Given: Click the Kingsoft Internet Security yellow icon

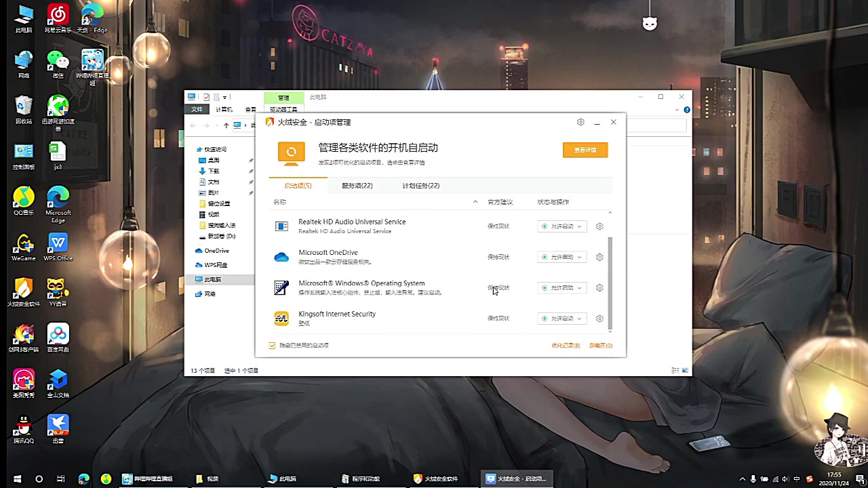Looking at the screenshot, I should coord(281,319).
